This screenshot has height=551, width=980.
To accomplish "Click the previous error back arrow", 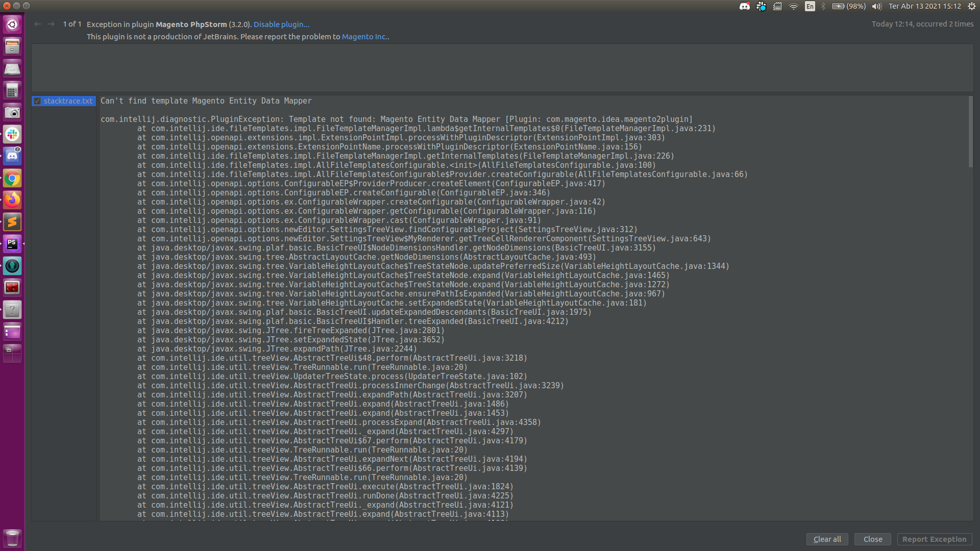I will 37,24.
